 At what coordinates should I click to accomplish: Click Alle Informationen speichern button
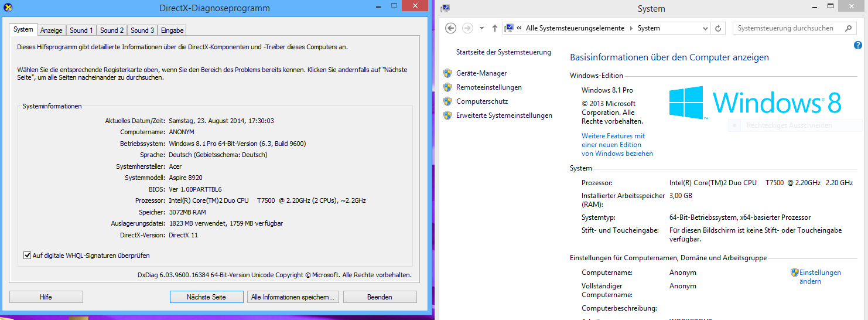[293, 297]
